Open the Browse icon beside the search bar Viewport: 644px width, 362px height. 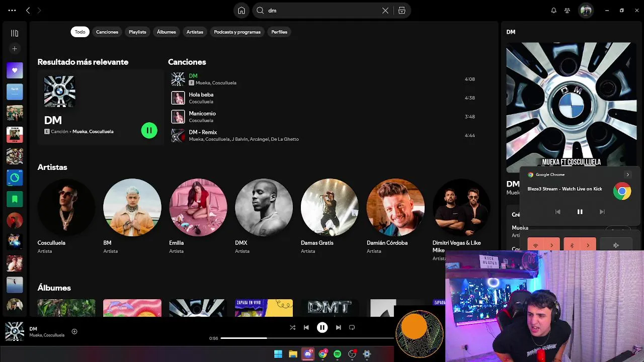click(401, 11)
